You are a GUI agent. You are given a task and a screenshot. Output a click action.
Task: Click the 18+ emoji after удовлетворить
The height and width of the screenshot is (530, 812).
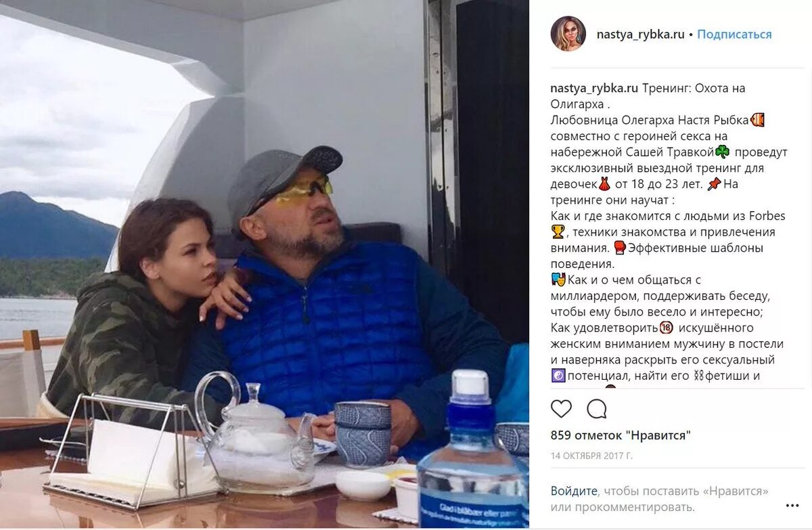click(666, 328)
